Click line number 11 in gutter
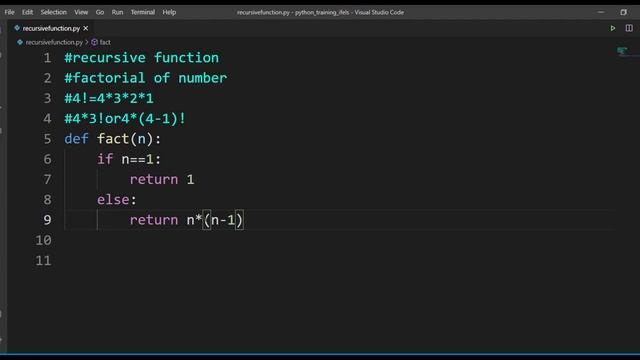This screenshot has height=360, width=640. (43, 261)
